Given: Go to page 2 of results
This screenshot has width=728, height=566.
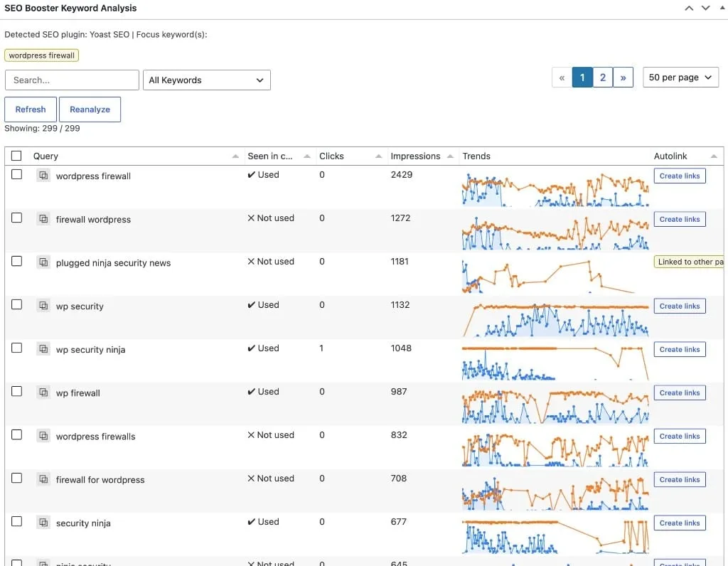Looking at the screenshot, I should pyautogui.click(x=603, y=78).
